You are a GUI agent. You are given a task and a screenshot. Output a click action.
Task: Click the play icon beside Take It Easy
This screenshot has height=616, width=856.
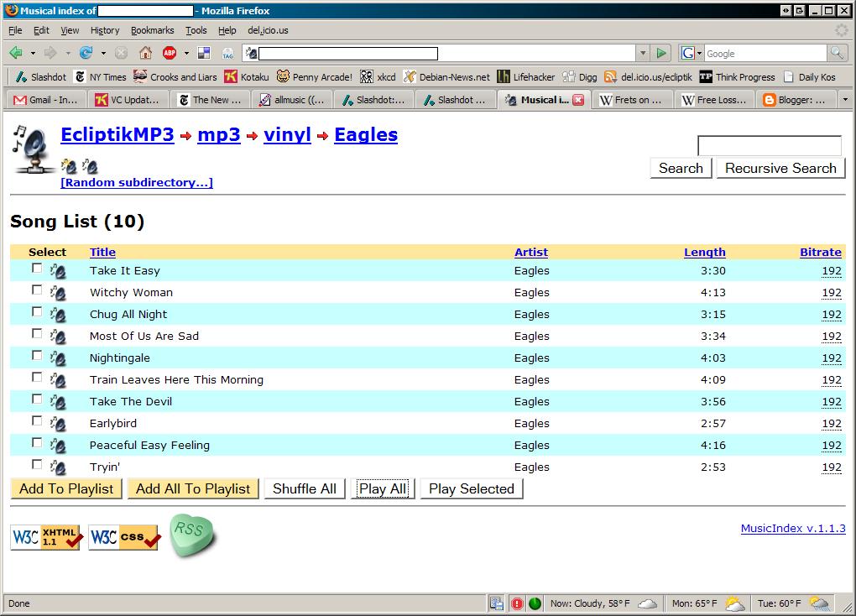coord(58,271)
